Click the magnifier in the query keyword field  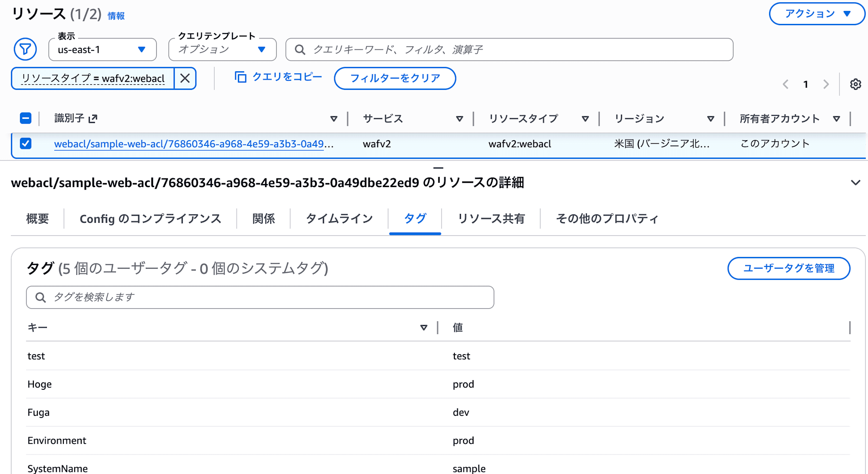pos(299,49)
